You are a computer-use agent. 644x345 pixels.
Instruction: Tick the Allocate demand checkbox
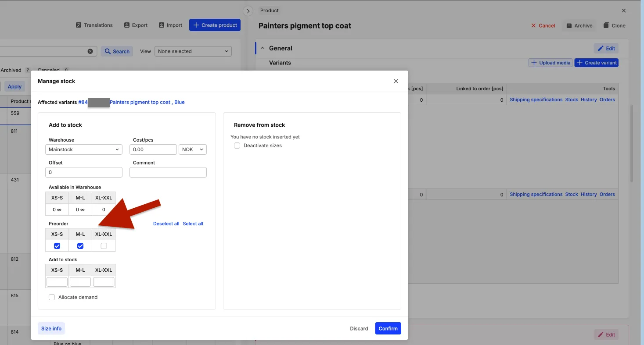click(x=52, y=297)
